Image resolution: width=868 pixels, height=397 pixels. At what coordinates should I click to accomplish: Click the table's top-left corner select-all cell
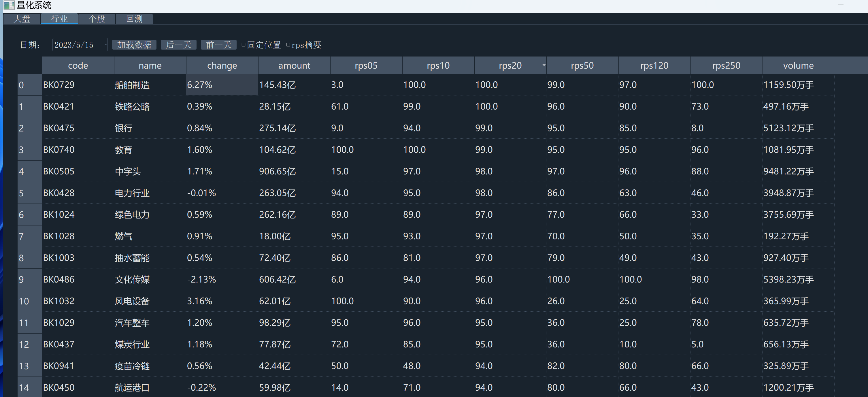(29, 65)
